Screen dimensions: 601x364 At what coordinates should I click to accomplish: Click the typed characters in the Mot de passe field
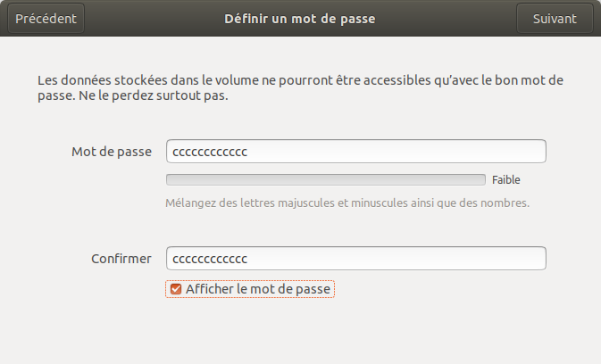210,152
